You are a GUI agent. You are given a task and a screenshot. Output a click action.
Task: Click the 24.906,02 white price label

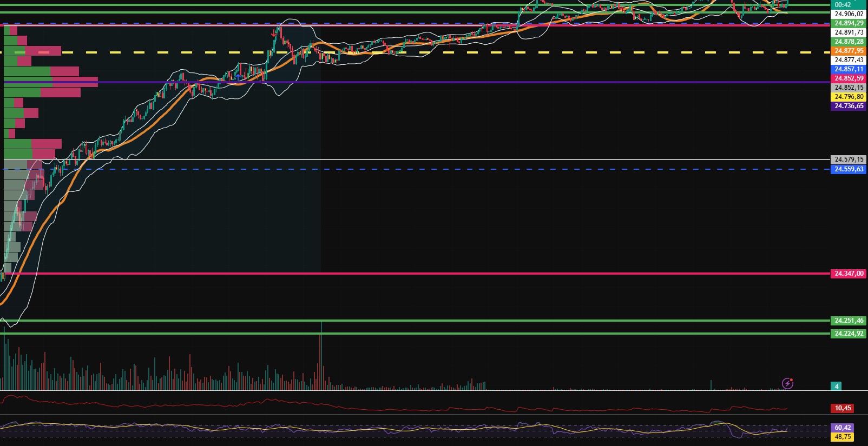[849, 14]
